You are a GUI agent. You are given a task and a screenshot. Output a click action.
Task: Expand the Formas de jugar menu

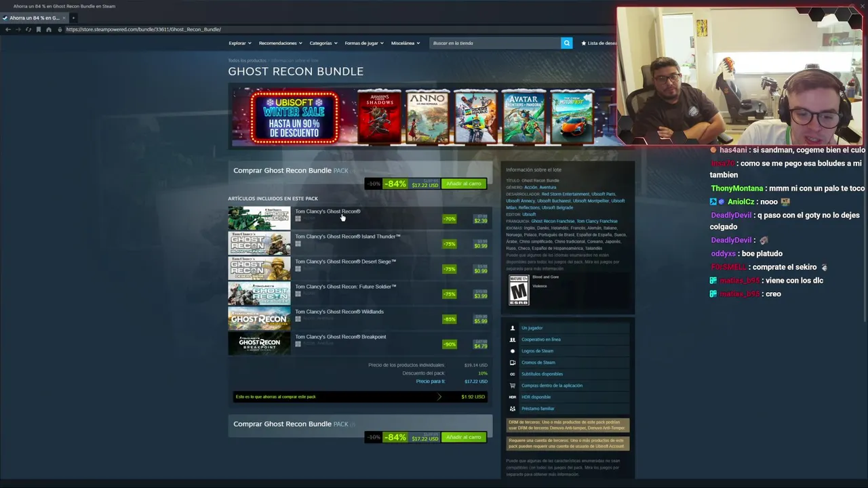pos(364,43)
